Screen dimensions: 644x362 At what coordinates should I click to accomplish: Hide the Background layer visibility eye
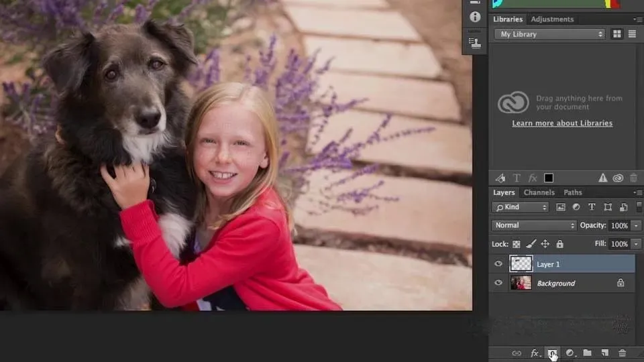click(498, 283)
